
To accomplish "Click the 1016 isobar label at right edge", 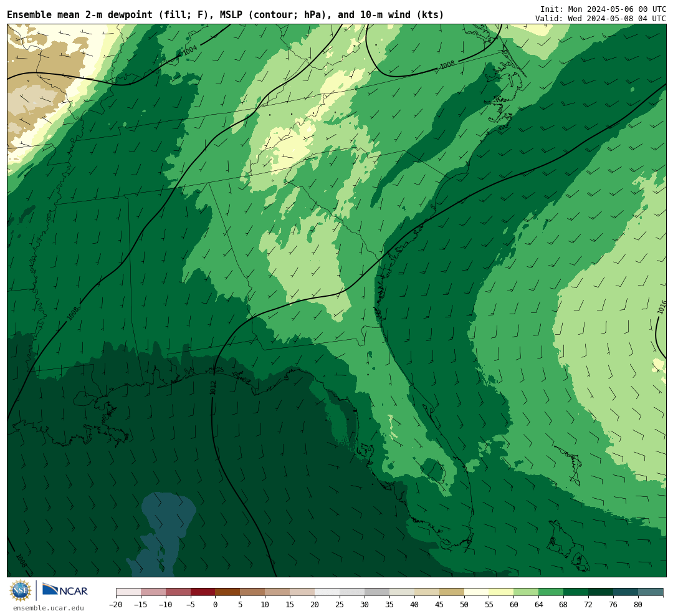I will tap(662, 307).
